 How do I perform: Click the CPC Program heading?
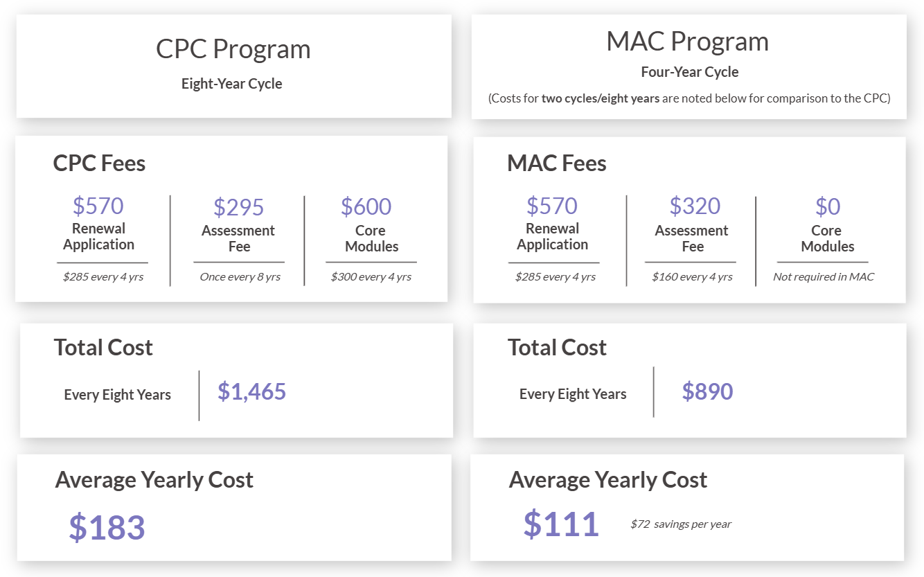click(x=233, y=50)
